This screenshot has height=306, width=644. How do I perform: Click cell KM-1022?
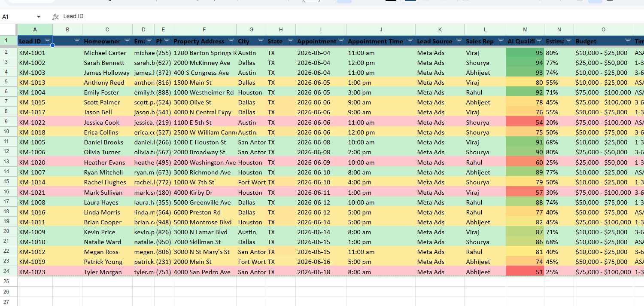pos(35,122)
